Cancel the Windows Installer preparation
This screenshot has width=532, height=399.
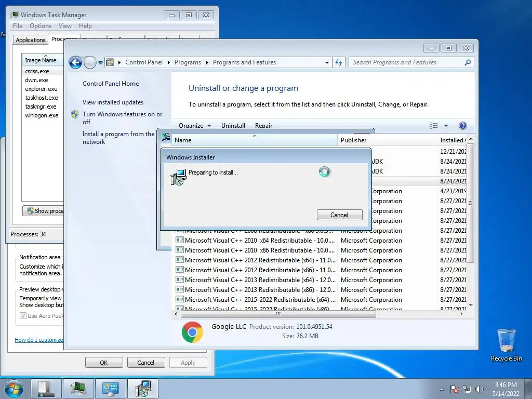[x=339, y=215]
